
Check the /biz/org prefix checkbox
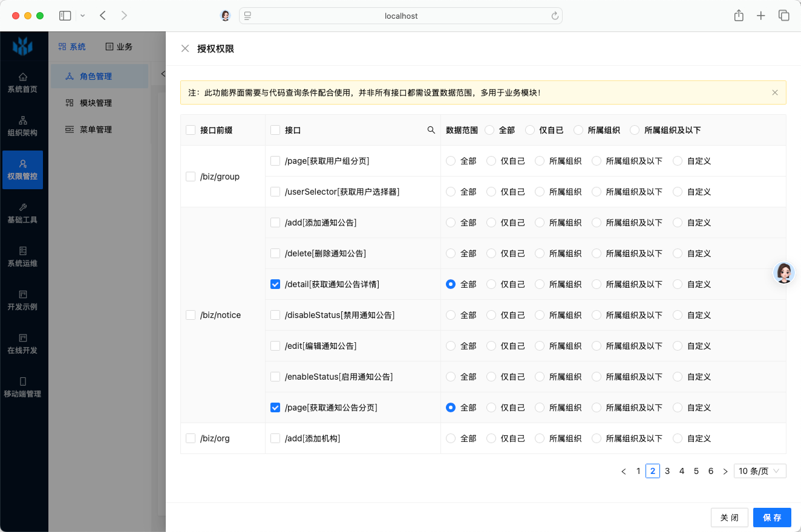(191, 438)
